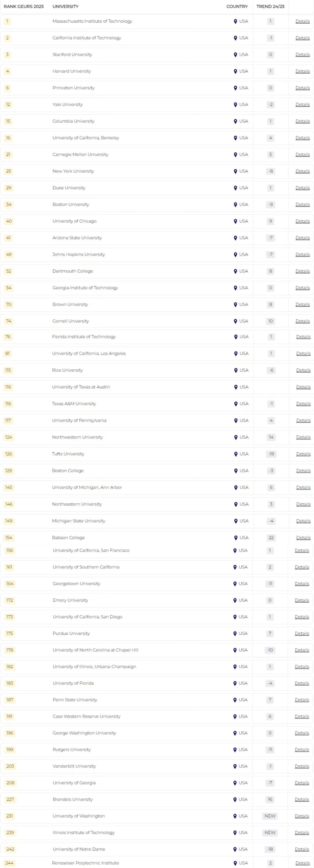Click the location pin for Cornell University
The height and width of the screenshot is (868, 314).
click(x=235, y=321)
